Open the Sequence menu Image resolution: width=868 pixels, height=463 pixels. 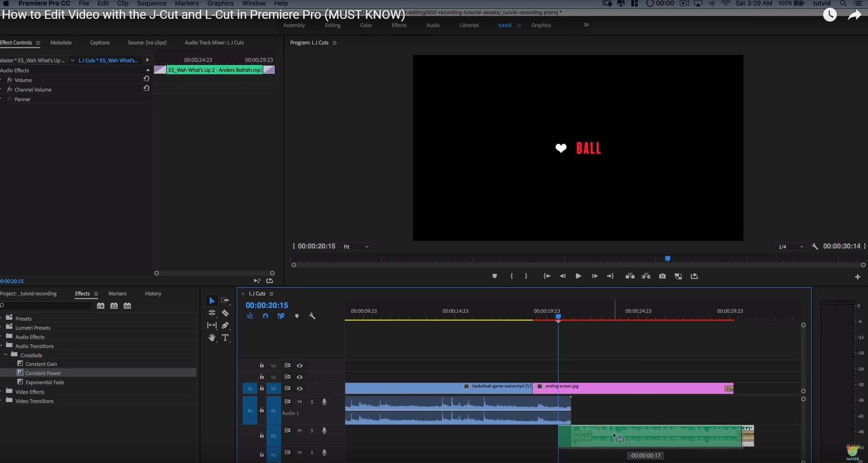pos(152,4)
